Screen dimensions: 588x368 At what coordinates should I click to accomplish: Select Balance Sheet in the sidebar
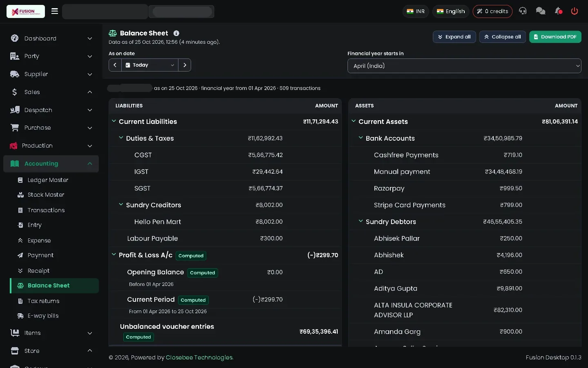pos(54,285)
